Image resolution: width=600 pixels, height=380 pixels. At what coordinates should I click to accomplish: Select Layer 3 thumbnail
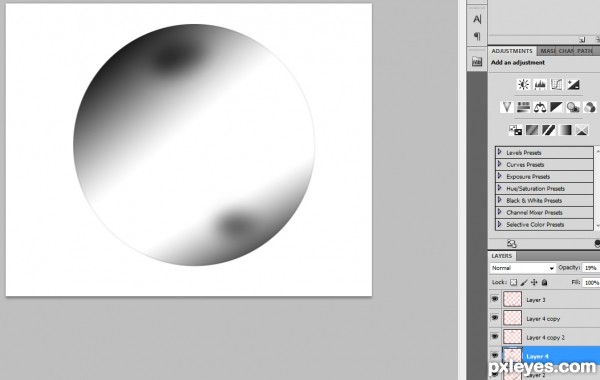coord(512,299)
